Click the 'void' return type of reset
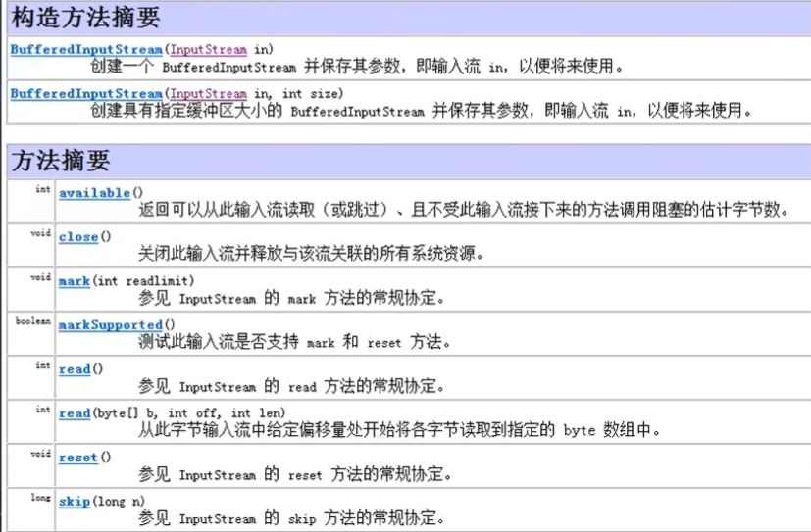 tap(40, 454)
